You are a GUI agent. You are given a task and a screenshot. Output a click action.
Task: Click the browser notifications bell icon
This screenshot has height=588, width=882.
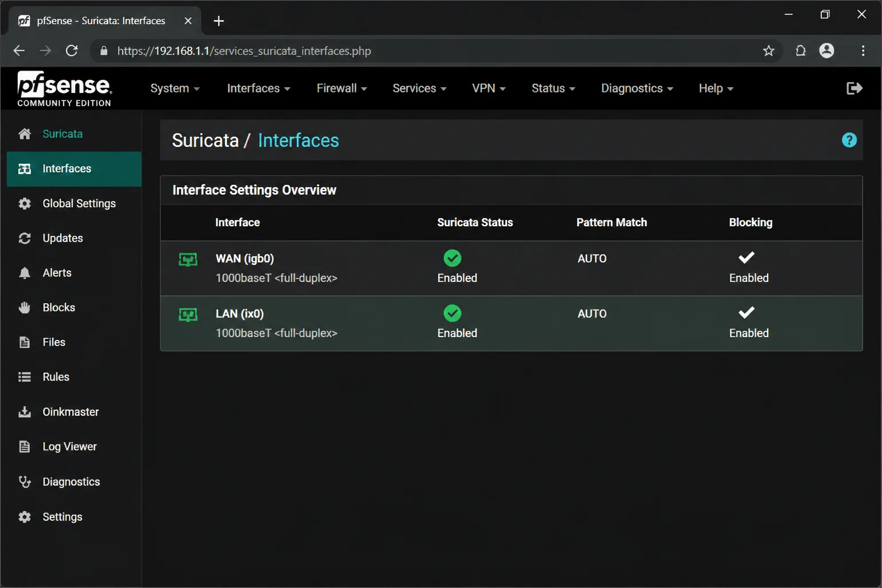[800, 51]
